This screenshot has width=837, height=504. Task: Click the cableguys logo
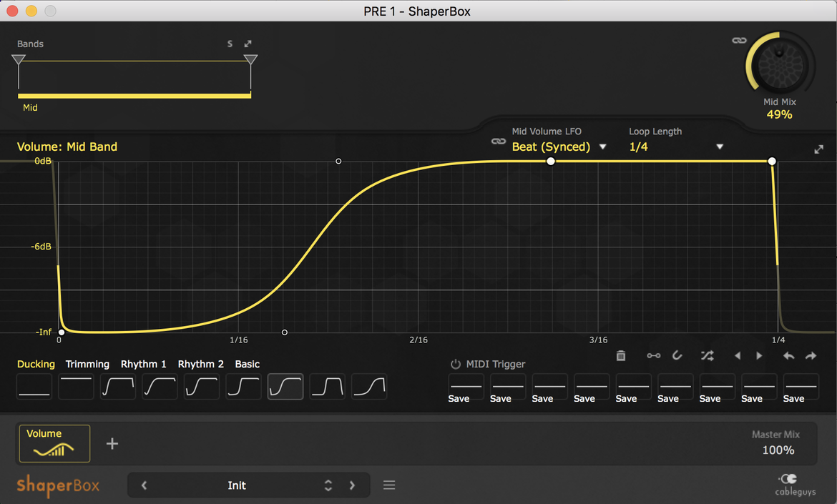[x=795, y=484]
